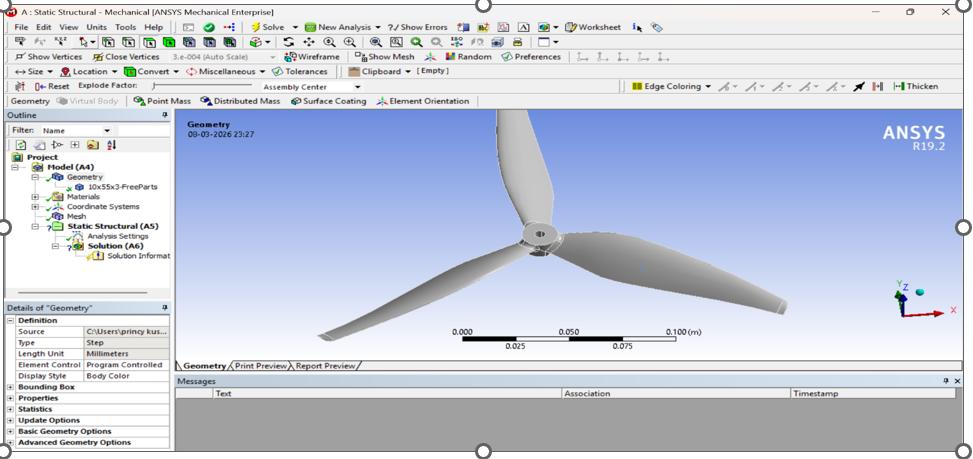This screenshot has width=973, height=459.
Task: Click the Print icon in toolbar
Action: [517, 42]
